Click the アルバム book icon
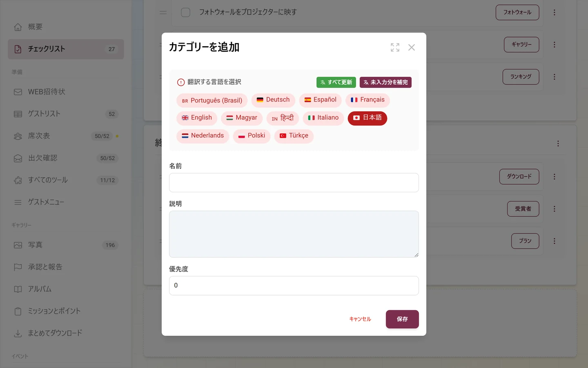 pos(18,289)
